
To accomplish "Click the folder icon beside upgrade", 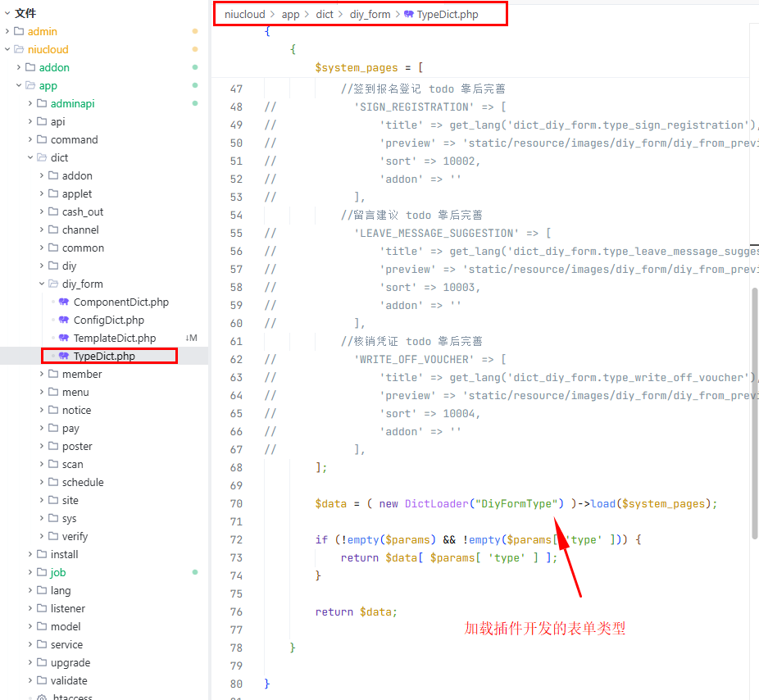I will pos(42,662).
